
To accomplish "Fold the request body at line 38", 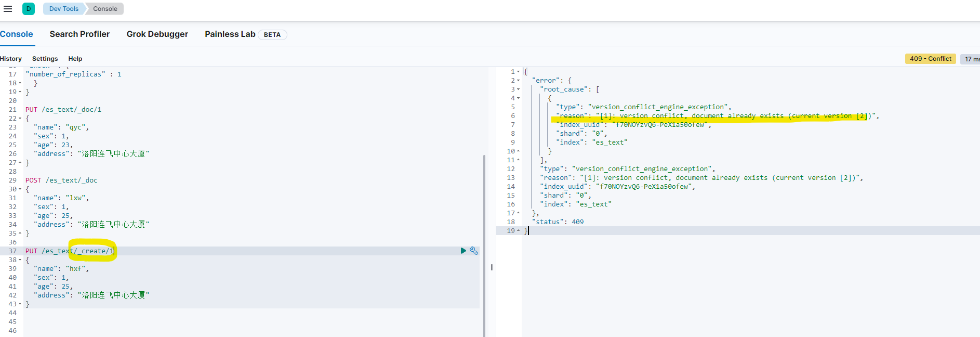I will pyautogui.click(x=20, y=260).
